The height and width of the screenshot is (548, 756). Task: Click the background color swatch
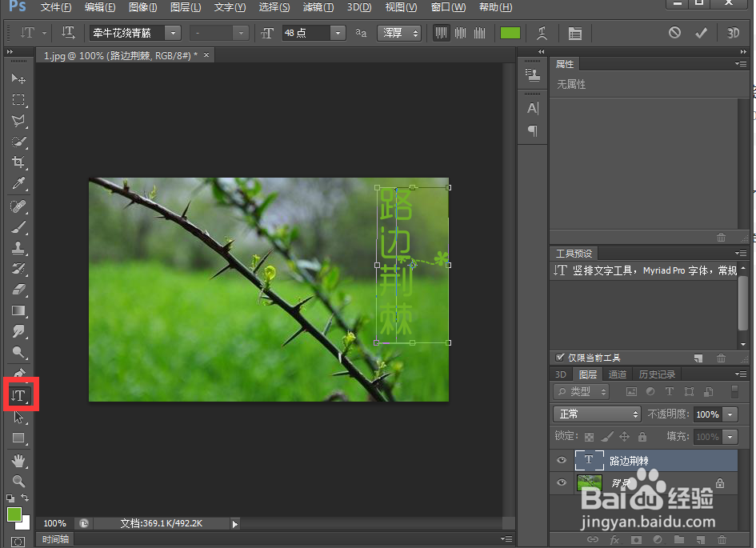point(25,523)
